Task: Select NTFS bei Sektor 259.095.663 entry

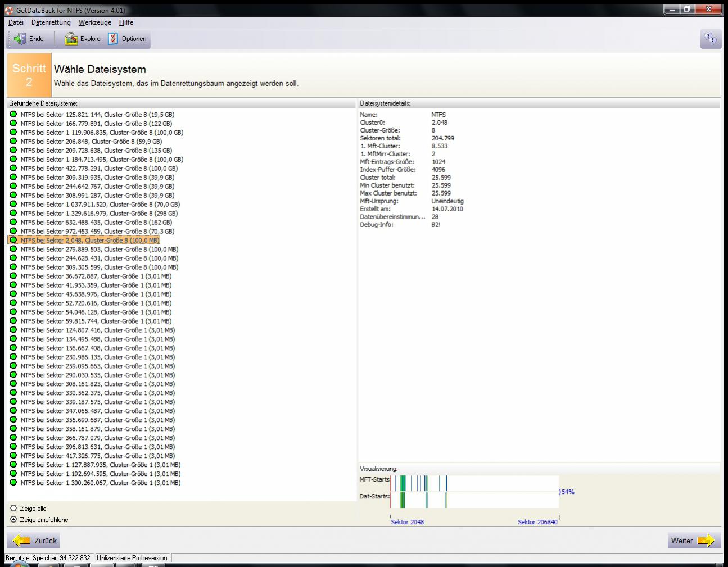Action: (x=98, y=366)
